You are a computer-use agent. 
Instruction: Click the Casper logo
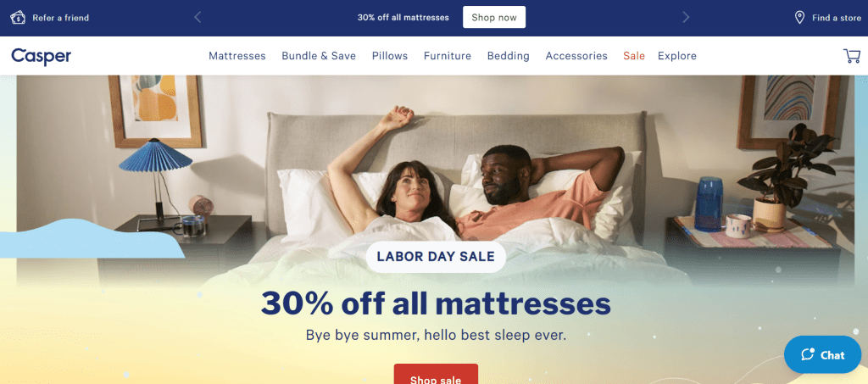pyautogui.click(x=41, y=56)
